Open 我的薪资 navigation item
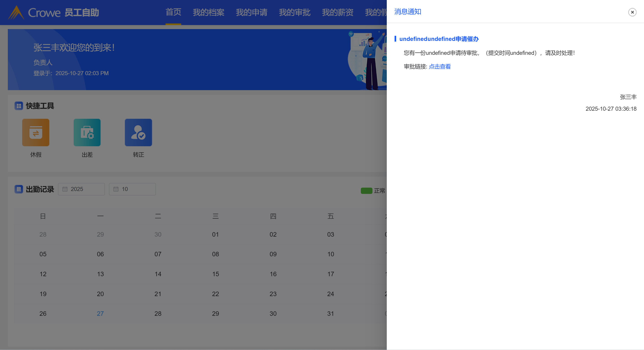Viewport: 644px width, 350px height. point(338,12)
